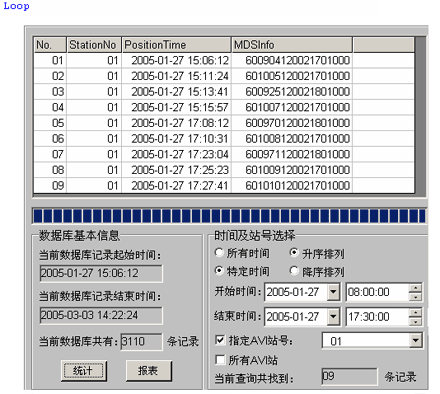Click the 报表 button

149,371
